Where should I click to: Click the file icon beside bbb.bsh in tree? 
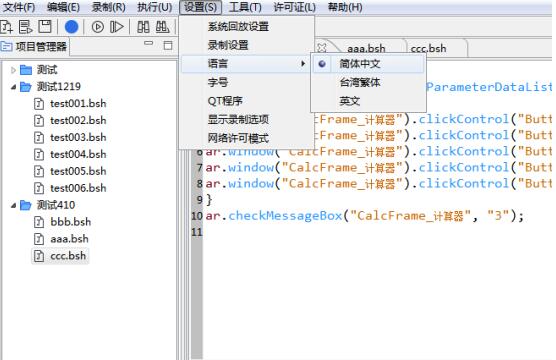pyautogui.click(x=39, y=222)
